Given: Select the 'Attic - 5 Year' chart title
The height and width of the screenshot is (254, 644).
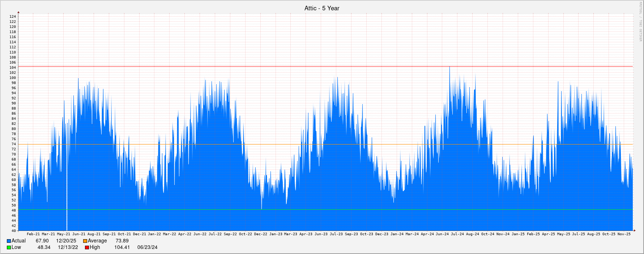Looking at the screenshot, I should [321, 8].
